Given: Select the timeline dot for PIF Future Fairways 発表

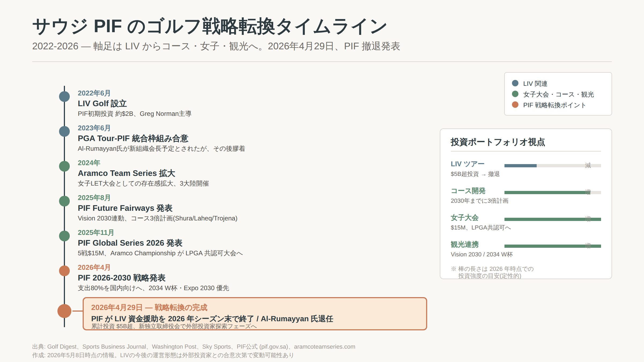Looking at the screenshot, I should (64, 201).
